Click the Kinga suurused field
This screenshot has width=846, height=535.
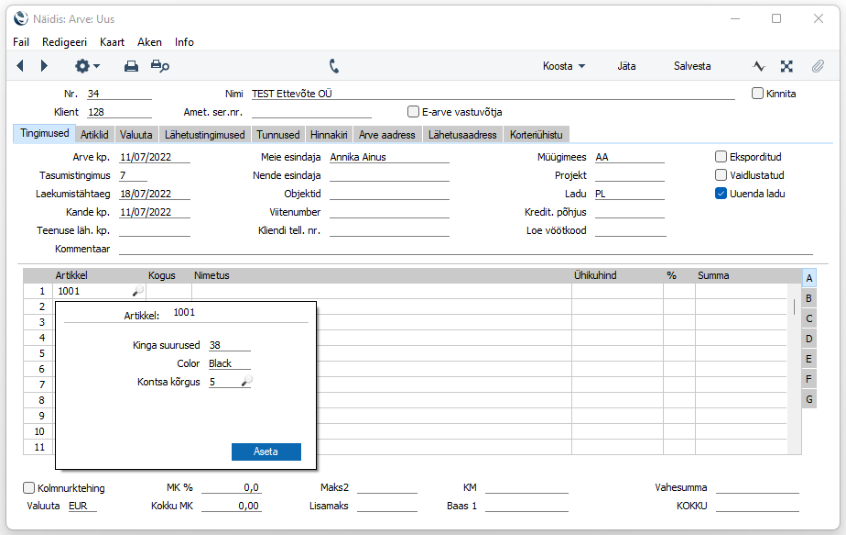pos(229,345)
